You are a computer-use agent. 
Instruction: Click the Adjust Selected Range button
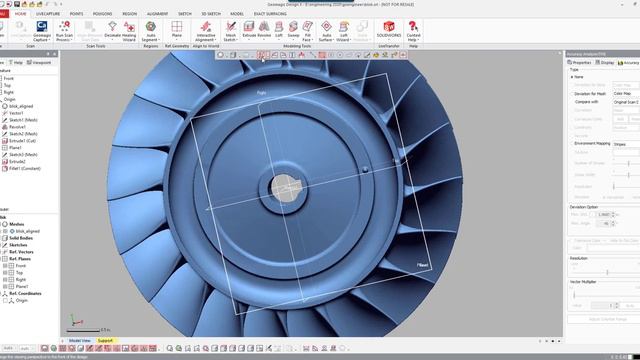[x=607, y=319]
